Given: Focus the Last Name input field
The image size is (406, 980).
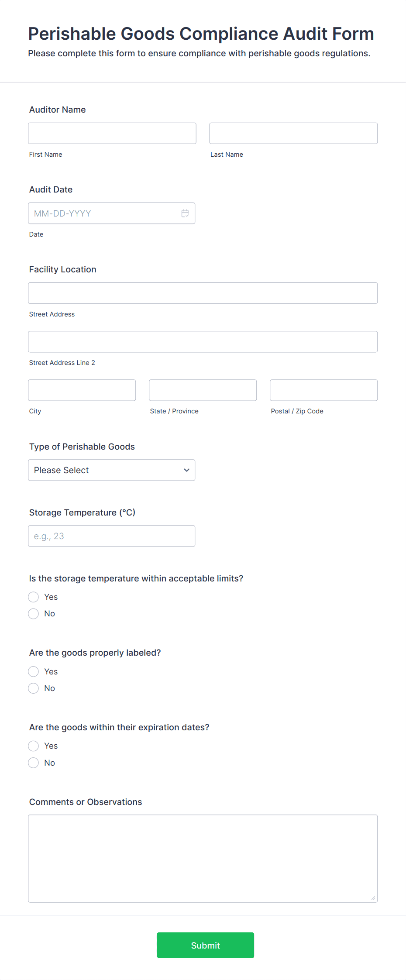Looking at the screenshot, I should 293,133.
